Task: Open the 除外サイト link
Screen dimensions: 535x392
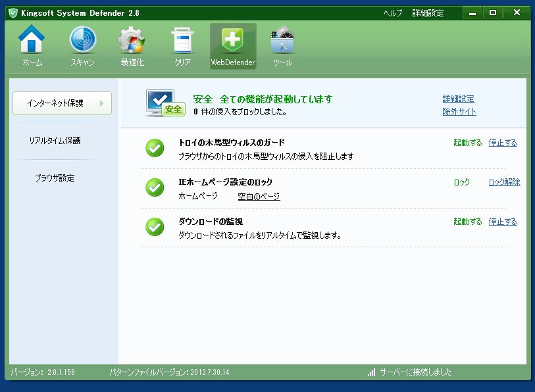Action: tap(459, 112)
